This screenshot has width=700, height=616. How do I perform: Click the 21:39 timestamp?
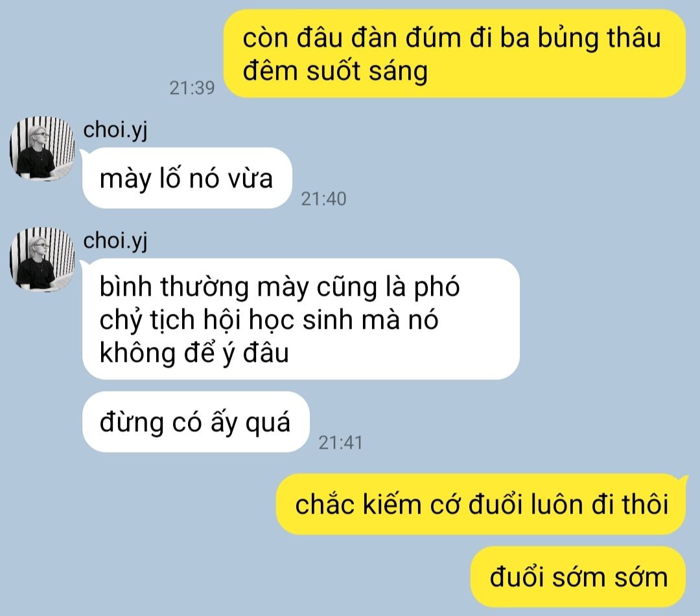tap(192, 88)
